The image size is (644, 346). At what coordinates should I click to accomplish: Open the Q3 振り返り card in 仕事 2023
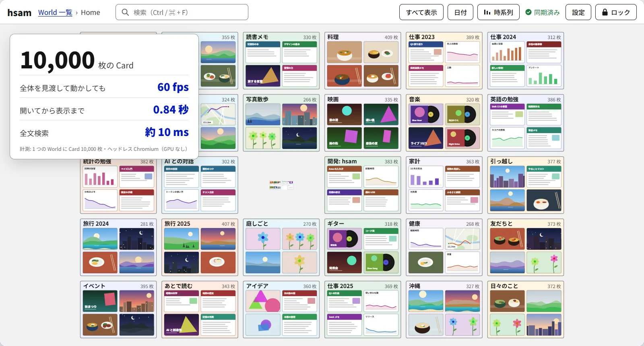[x=426, y=52]
